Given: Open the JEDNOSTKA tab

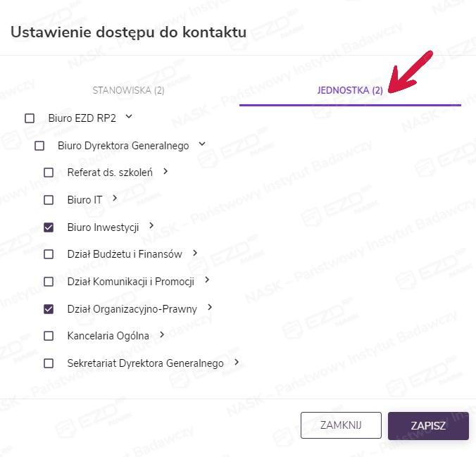Looking at the screenshot, I should 350,91.
